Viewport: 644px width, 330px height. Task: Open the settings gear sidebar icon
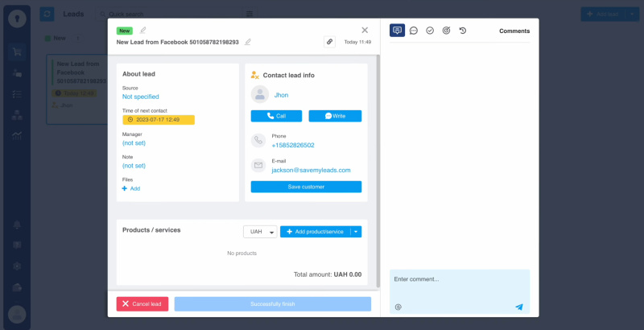[17, 266]
